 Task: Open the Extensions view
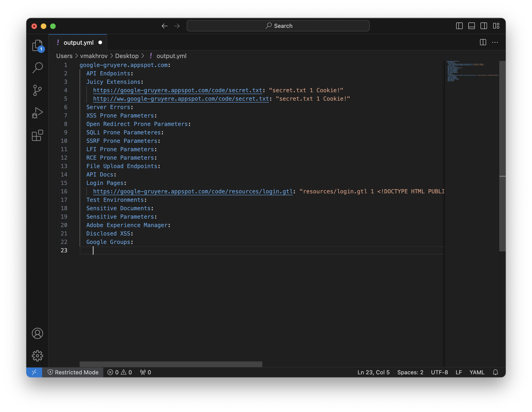pyautogui.click(x=37, y=136)
